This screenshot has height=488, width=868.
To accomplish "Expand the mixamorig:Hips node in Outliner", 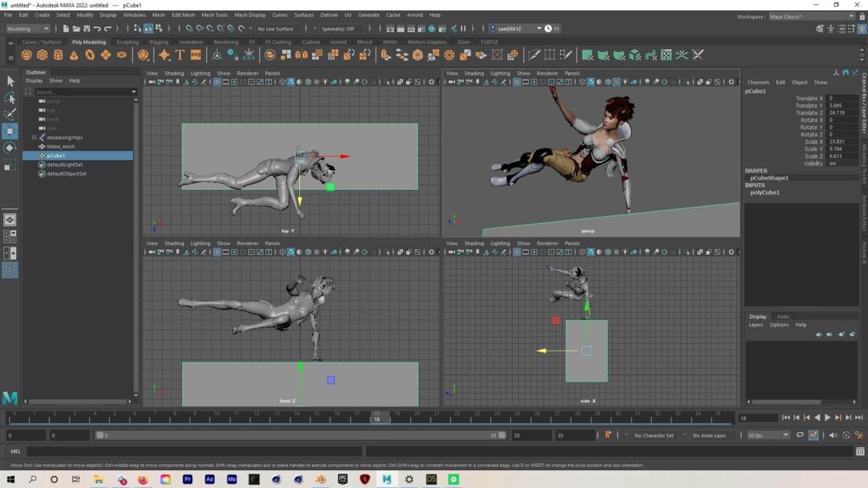I will point(34,137).
